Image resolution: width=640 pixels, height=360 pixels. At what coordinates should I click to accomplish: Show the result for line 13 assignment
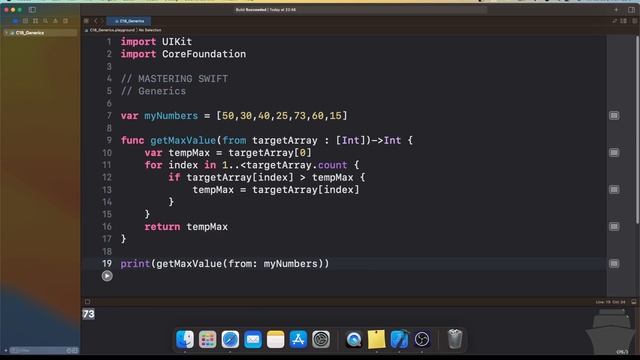(x=614, y=190)
